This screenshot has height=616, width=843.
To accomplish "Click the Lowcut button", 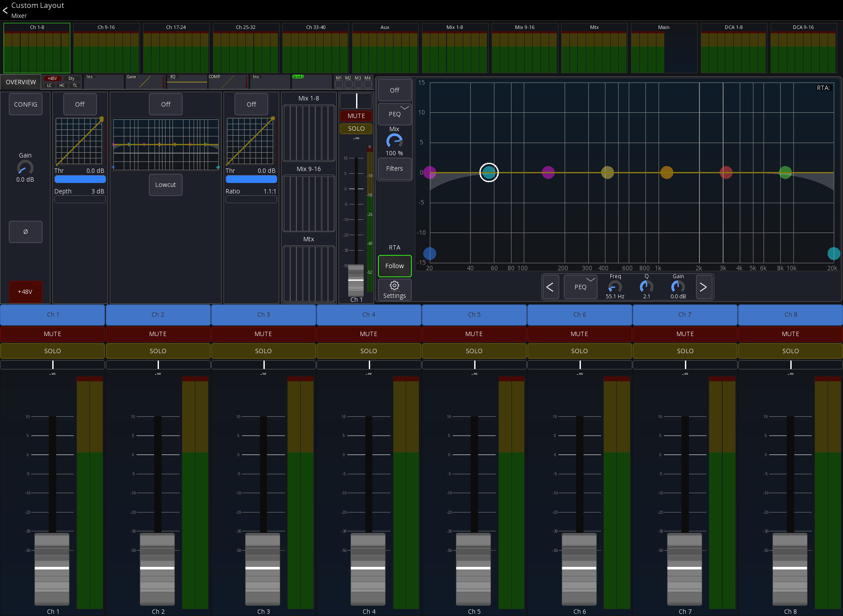I will (166, 185).
